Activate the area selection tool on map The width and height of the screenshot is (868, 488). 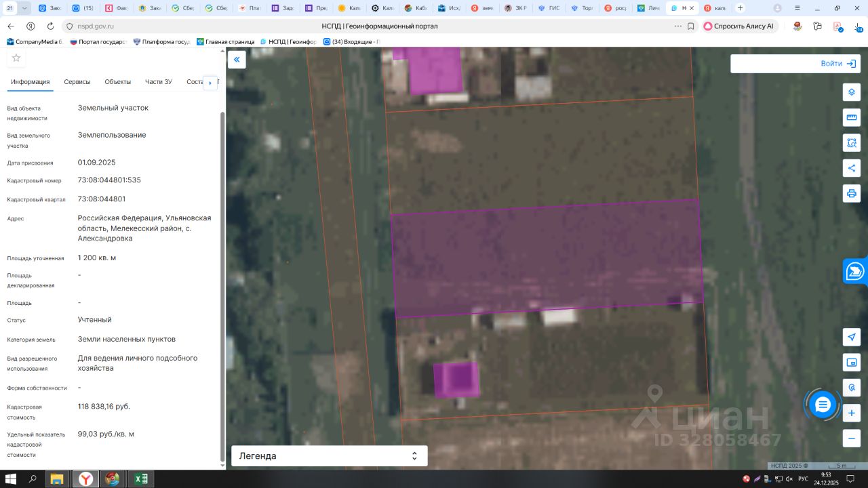(x=852, y=143)
